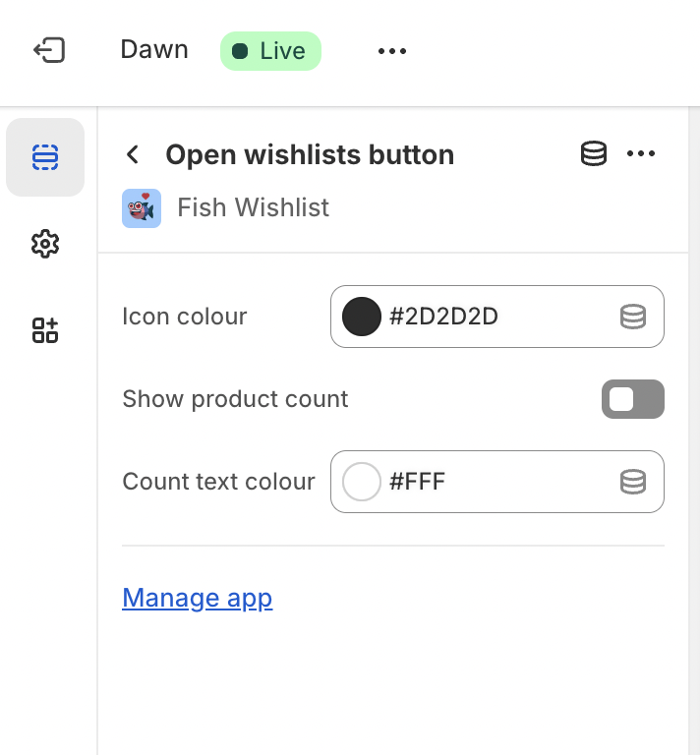Click the Dawn theme name
The width and height of the screenshot is (700, 755).
[x=154, y=50]
